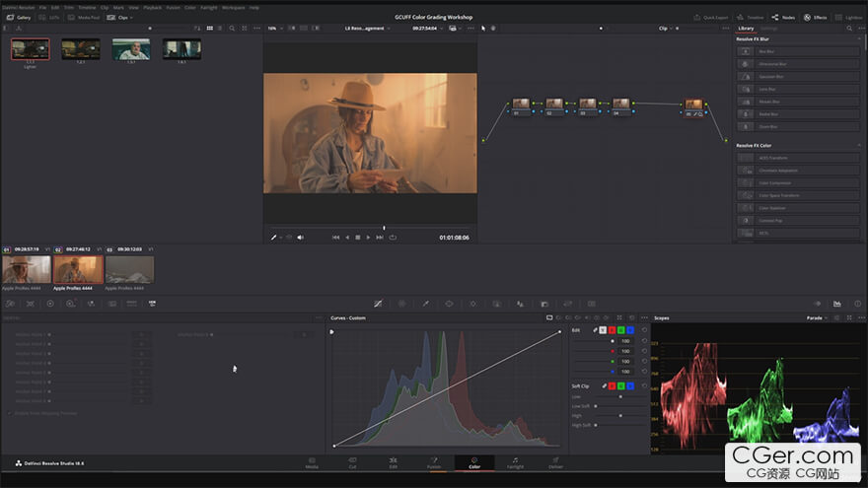Toggle the Nodes panel button
Image resolution: width=868 pixels, height=488 pixels.
783,18
